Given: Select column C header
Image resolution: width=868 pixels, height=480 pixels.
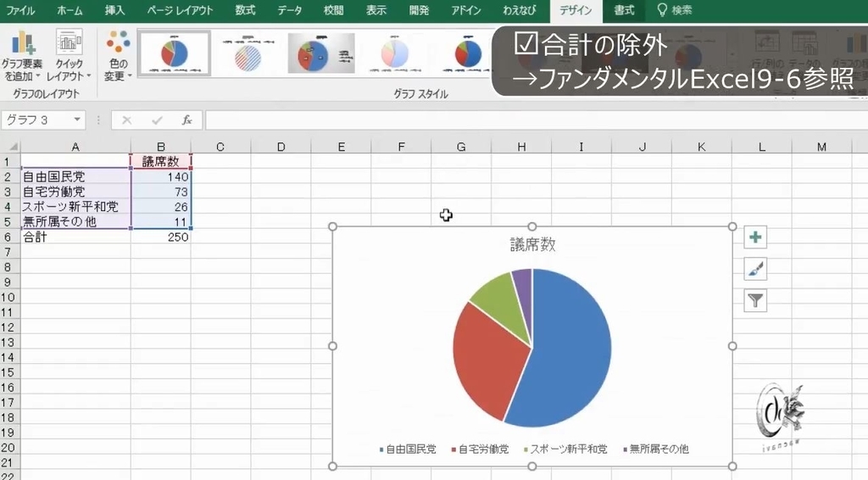Looking at the screenshot, I should 220,147.
